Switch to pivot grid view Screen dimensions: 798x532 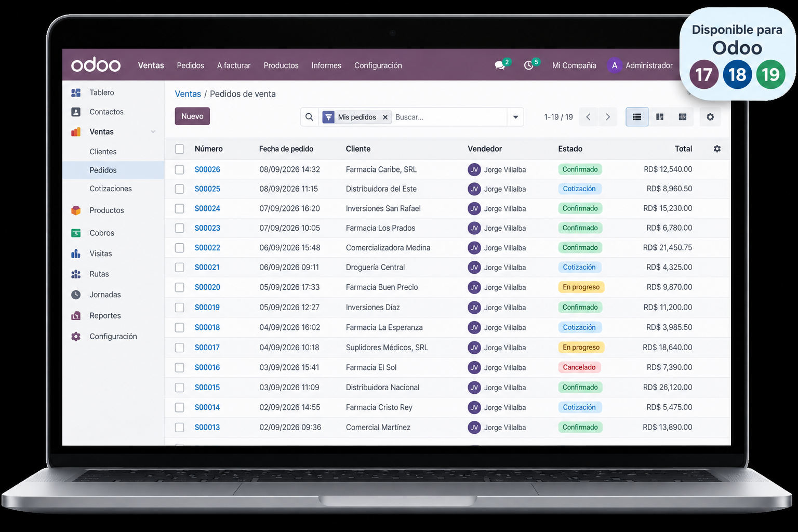[683, 117]
